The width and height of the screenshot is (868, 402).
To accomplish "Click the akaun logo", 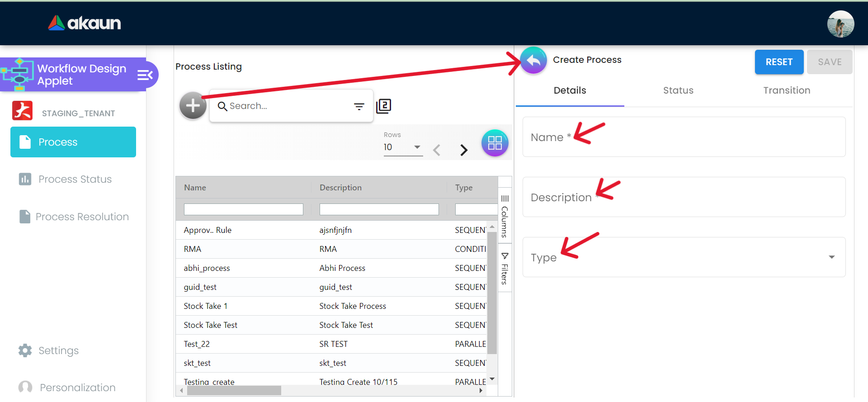I will tap(85, 23).
